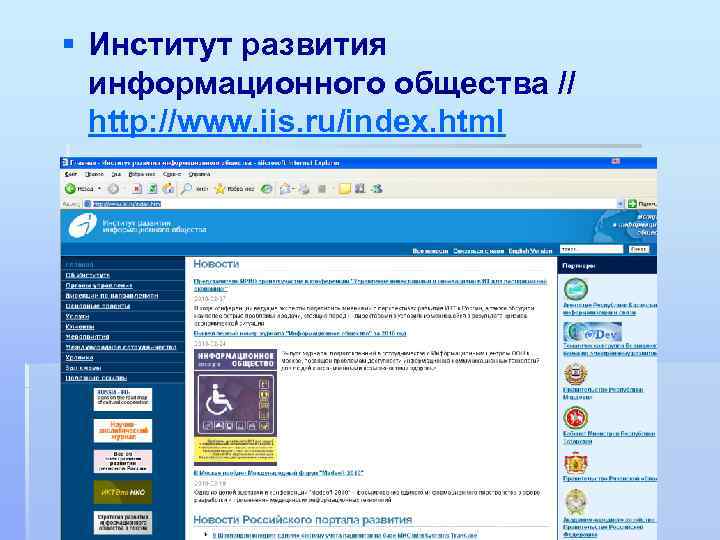Click the Messenger icon at toolbar end
This screenshot has width=720, height=540.
(377, 188)
